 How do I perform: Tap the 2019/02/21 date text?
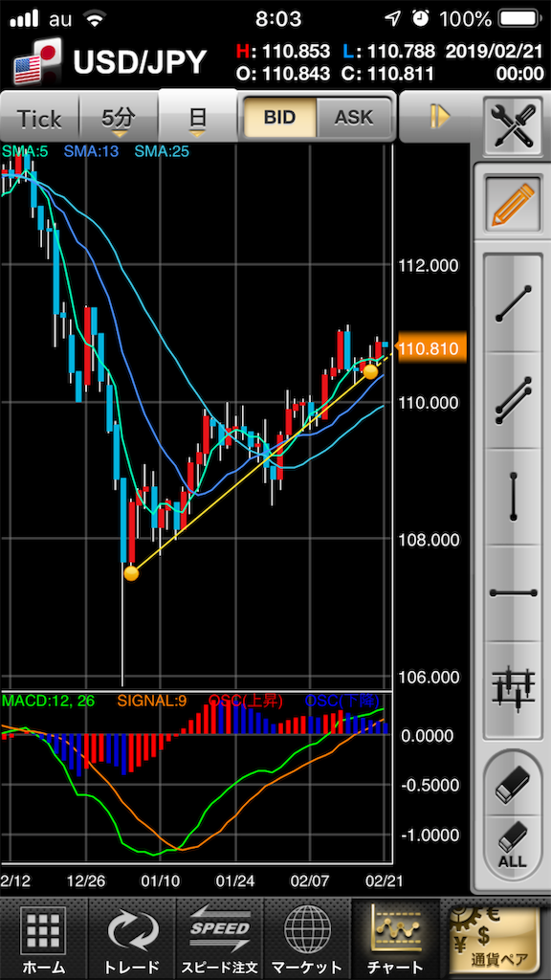tap(495, 51)
